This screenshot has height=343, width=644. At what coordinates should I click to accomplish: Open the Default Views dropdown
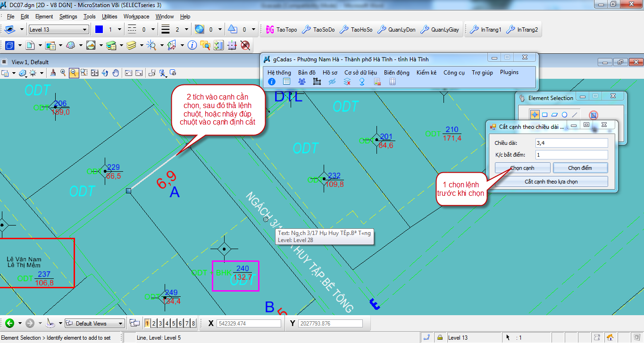(95, 323)
